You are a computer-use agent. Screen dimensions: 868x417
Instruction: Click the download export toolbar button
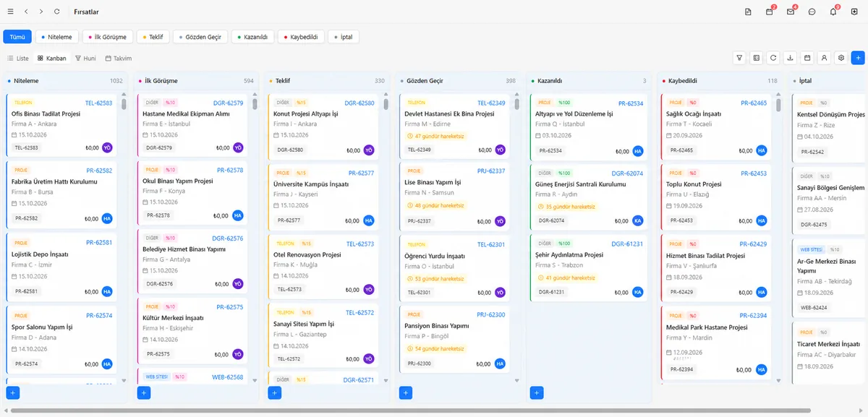790,58
